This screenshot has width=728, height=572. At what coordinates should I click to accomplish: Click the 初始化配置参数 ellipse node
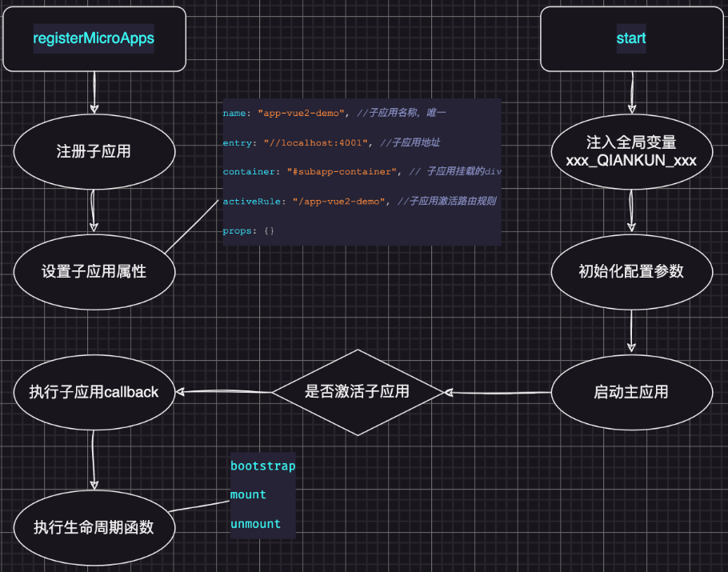pos(632,272)
